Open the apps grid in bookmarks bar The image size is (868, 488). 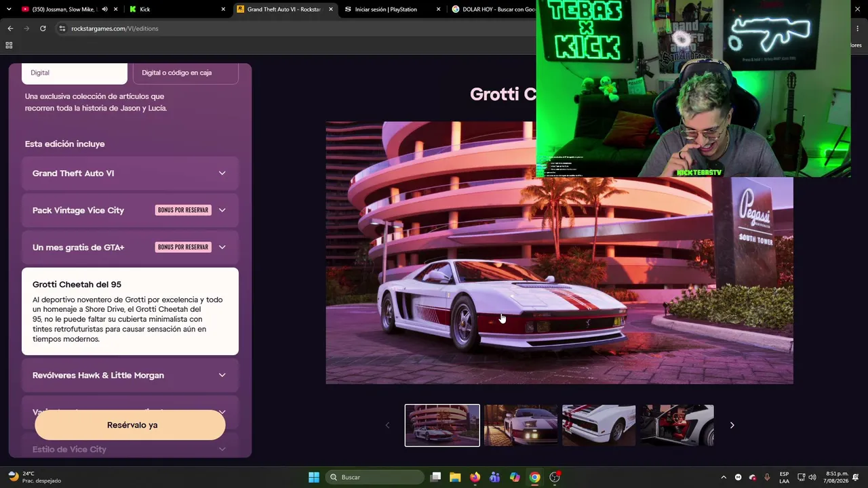pyautogui.click(x=9, y=45)
